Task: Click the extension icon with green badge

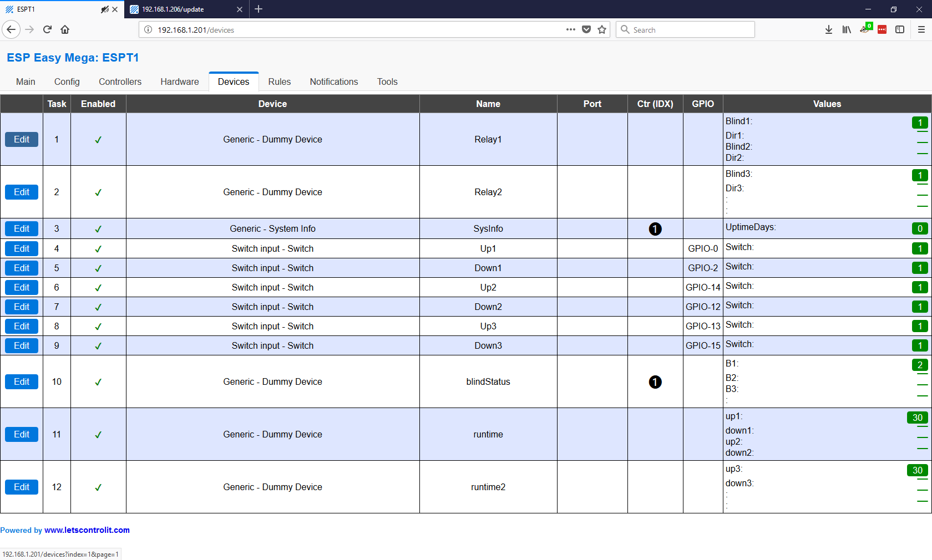Action: coord(865,28)
